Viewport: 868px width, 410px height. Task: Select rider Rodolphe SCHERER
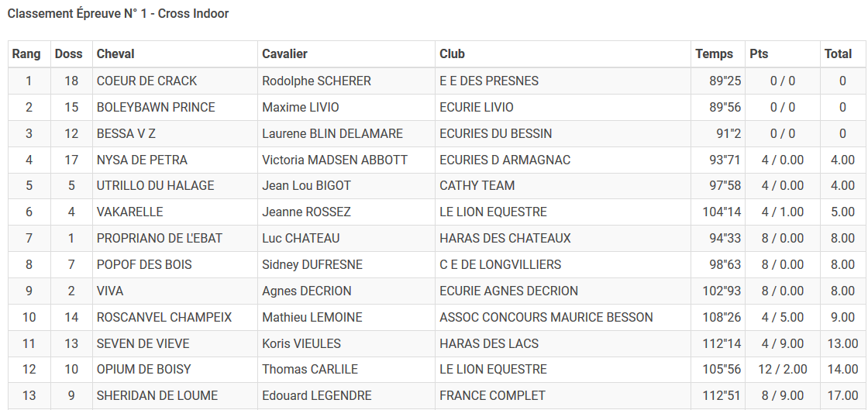tap(317, 81)
